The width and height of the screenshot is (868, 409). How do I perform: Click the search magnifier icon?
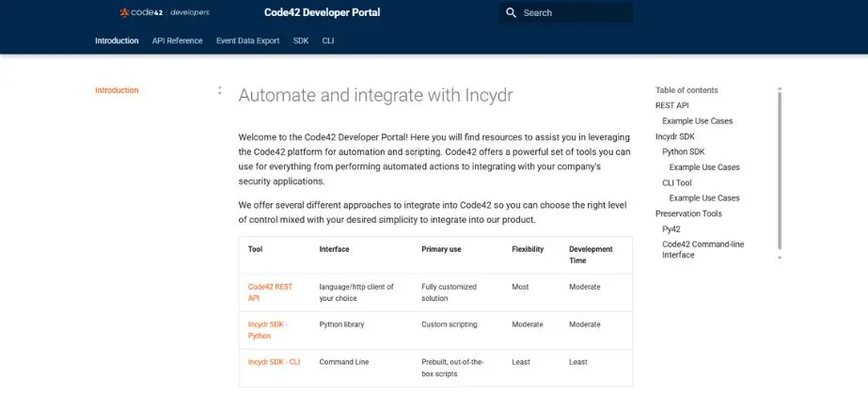click(x=511, y=13)
